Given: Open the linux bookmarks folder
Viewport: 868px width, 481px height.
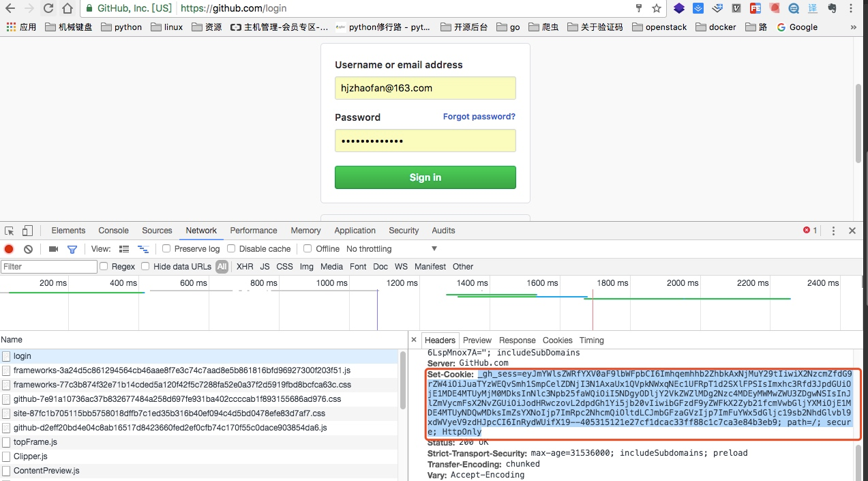Looking at the screenshot, I should coord(166,27).
